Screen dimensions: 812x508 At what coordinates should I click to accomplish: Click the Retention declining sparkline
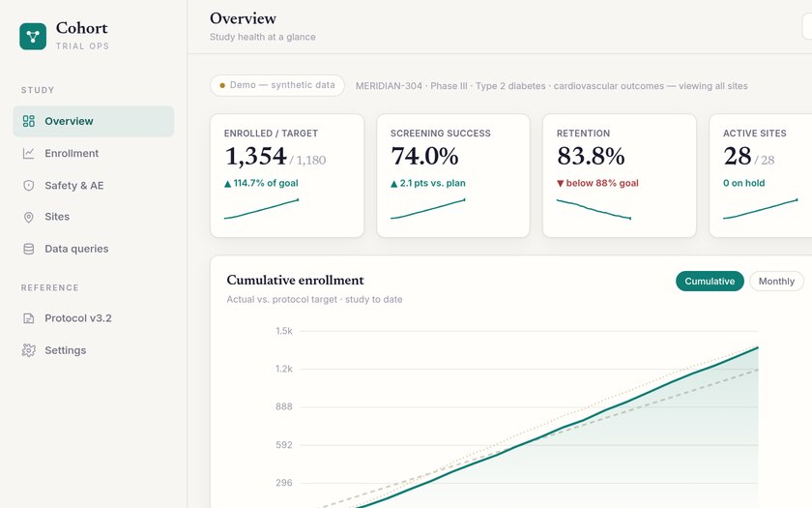[x=594, y=209]
